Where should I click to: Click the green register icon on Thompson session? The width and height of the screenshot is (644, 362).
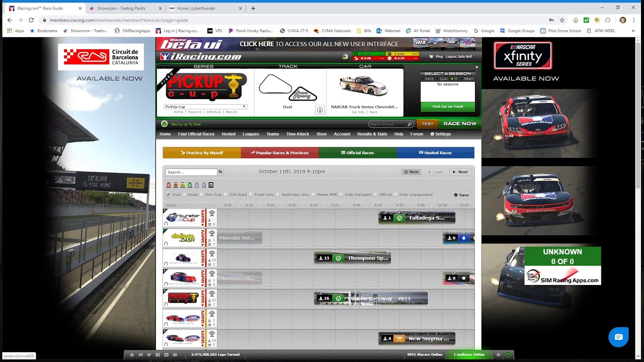[x=339, y=258]
